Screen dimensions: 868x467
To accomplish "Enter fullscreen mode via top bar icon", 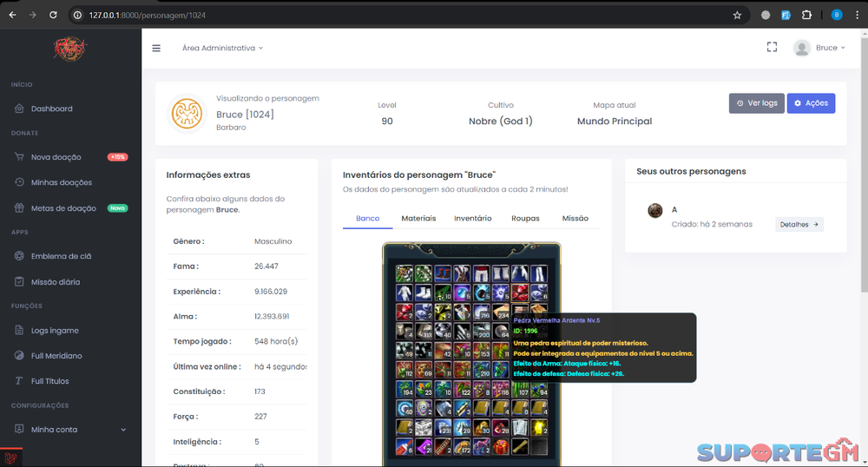I will coord(772,48).
